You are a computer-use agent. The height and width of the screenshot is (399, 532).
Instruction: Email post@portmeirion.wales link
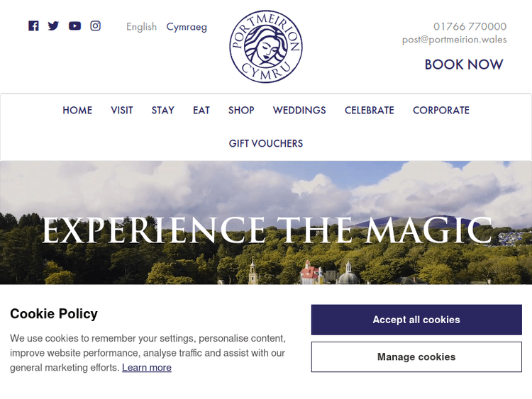click(454, 39)
